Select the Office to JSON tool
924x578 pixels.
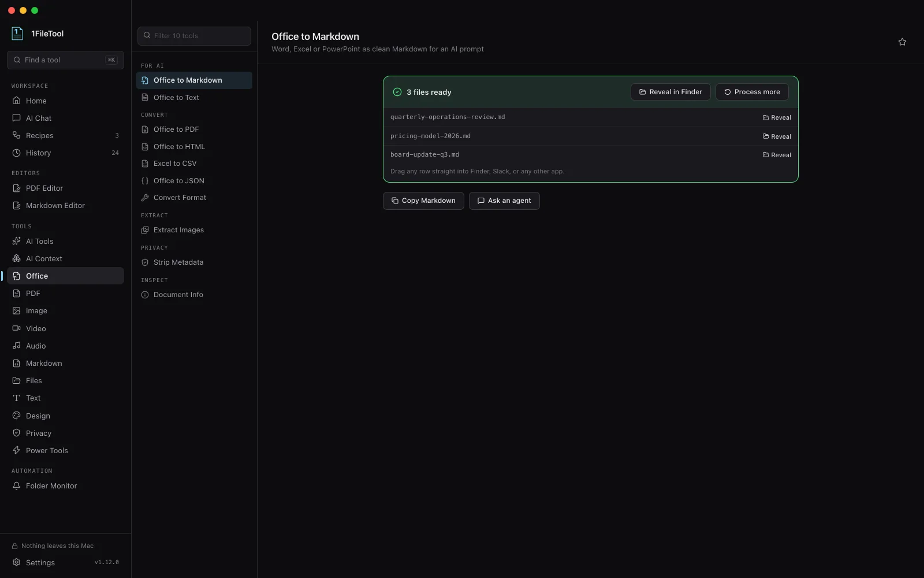[x=194, y=181]
